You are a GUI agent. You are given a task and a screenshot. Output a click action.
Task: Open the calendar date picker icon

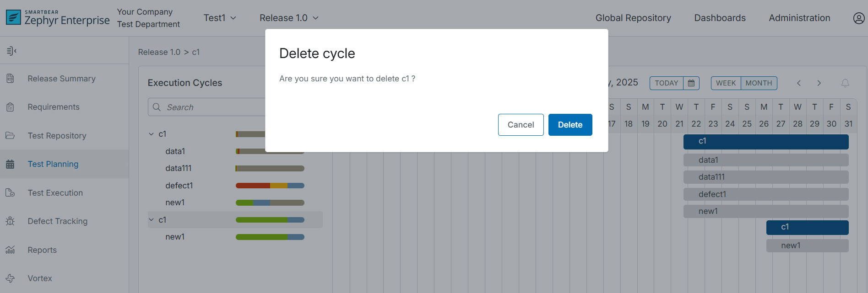point(691,83)
